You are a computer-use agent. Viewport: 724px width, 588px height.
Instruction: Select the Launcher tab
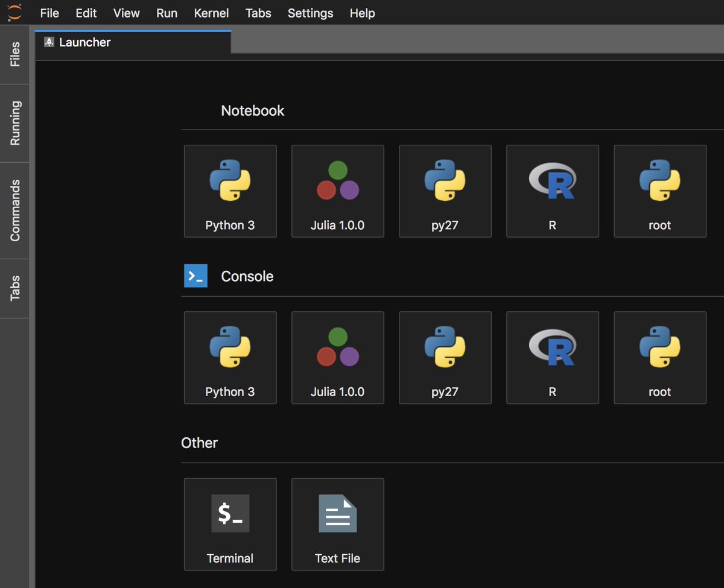click(x=133, y=42)
